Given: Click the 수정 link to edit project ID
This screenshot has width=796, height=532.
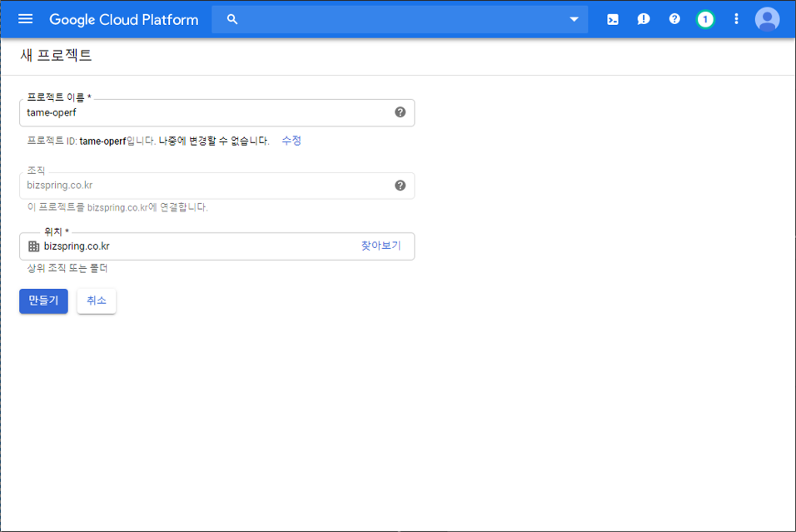Looking at the screenshot, I should (291, 141).
